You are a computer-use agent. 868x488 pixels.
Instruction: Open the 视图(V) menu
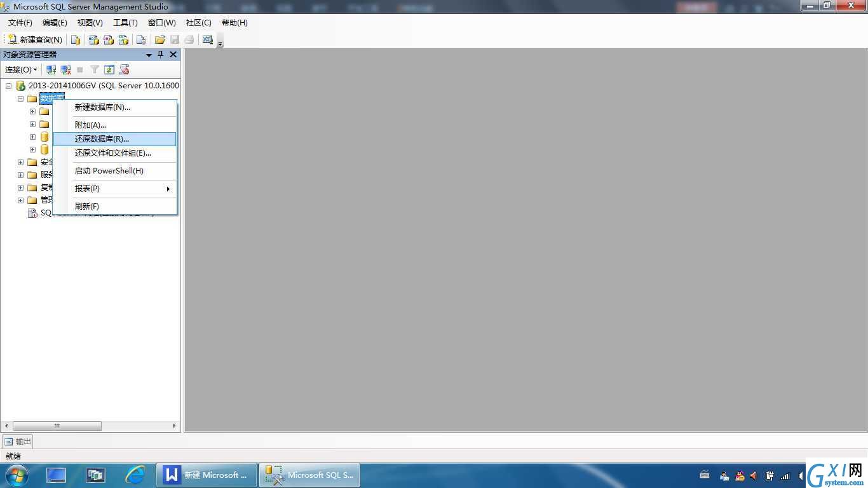(x=90, y=22)
